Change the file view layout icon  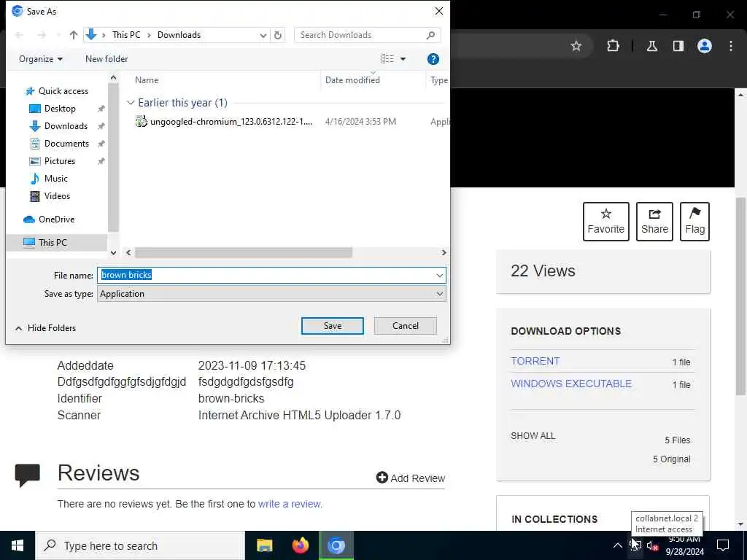387,58
